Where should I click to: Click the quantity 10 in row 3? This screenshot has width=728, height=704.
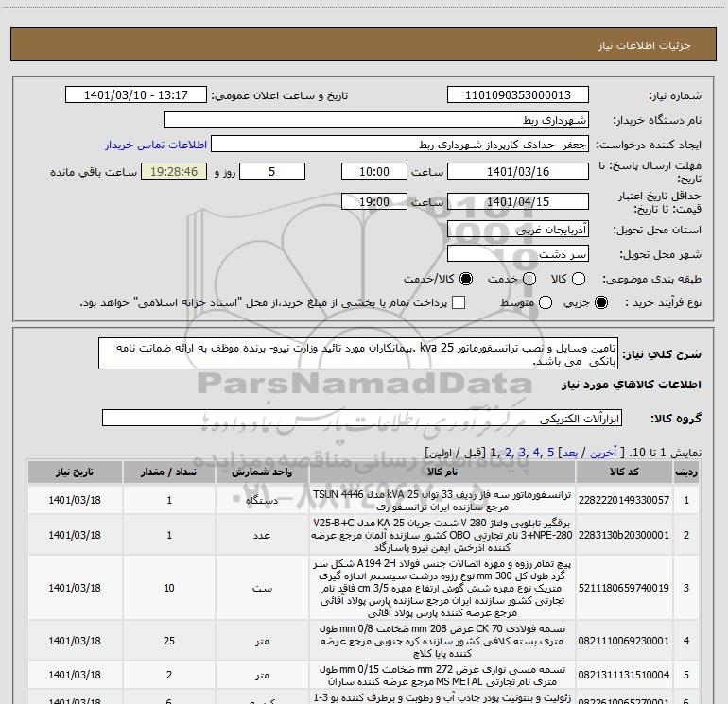(x=169, y=588)
